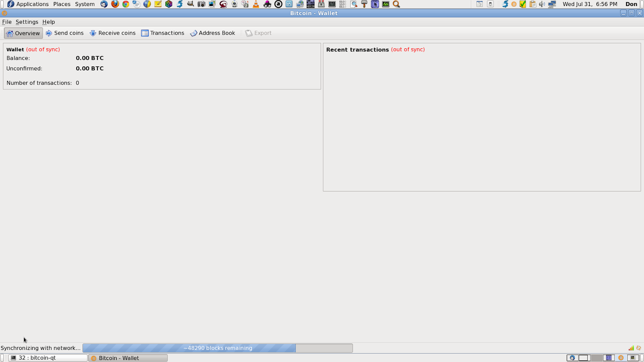
Task: Launch the terminal from the top panel
Action: point(332,4)
